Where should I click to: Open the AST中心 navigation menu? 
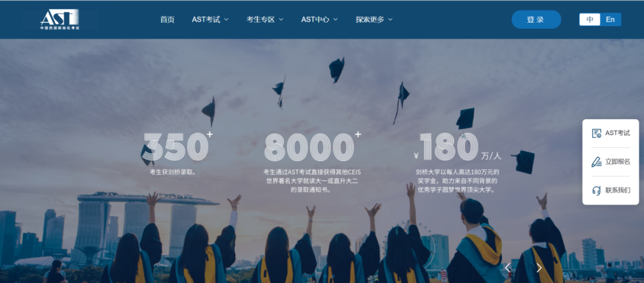click(x=315, y=19)
